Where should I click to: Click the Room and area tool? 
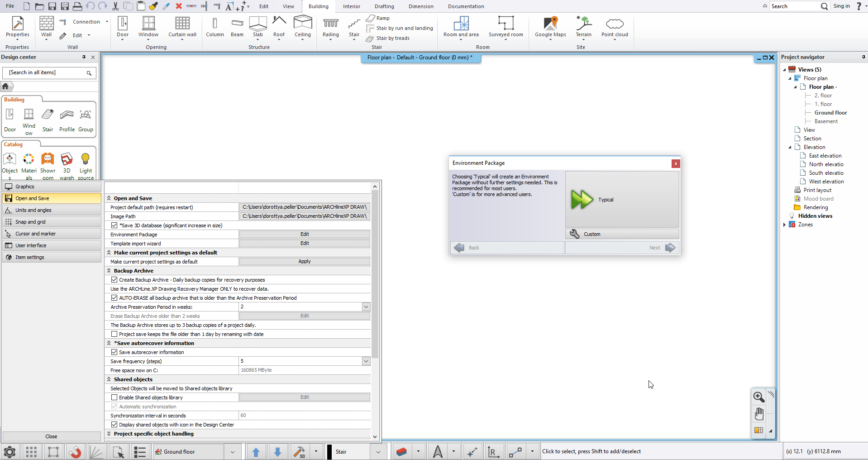click(x=460, y=27)
